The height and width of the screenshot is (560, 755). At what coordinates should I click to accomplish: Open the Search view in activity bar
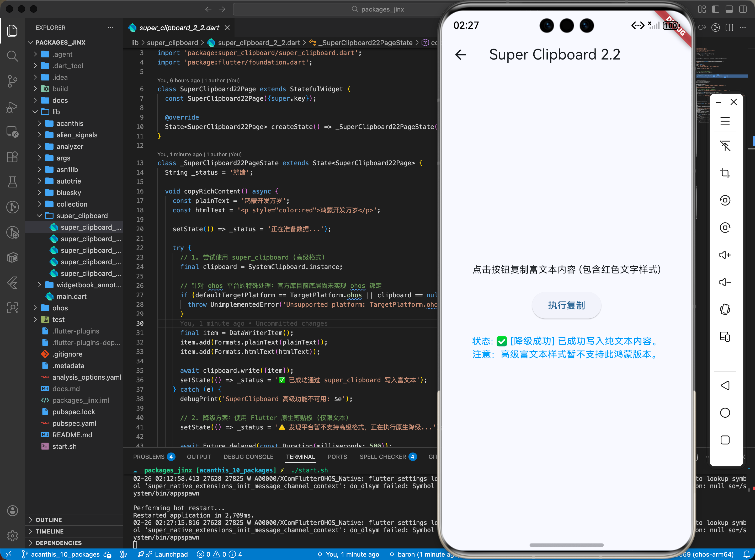(x=13, y=56)
